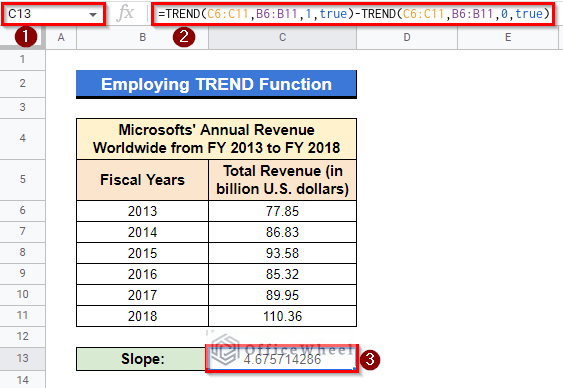This screenshot has width=563, height=388.
Task: Select the cell with year 2016
Action: tap(143, 274)
